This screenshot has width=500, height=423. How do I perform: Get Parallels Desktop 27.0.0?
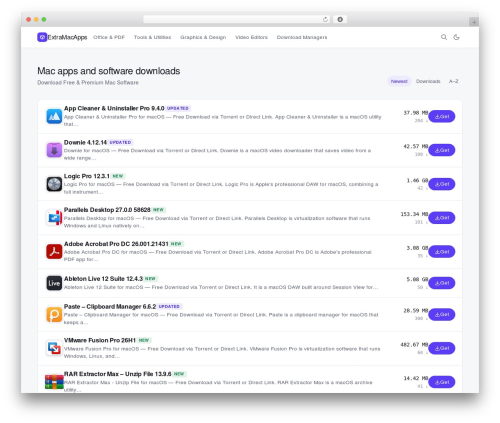click(442, 218)
